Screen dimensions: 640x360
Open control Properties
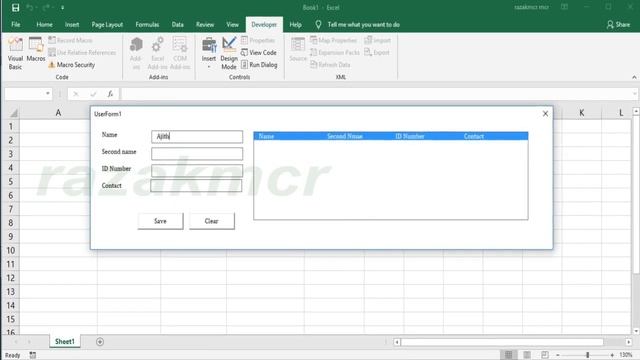(x=258, y=40)
